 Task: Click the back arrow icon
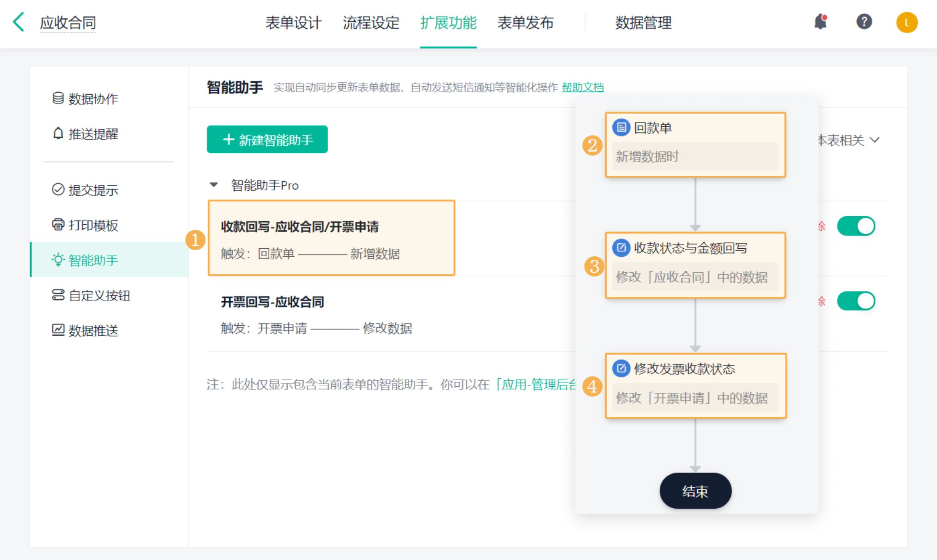tap(18, 22)
